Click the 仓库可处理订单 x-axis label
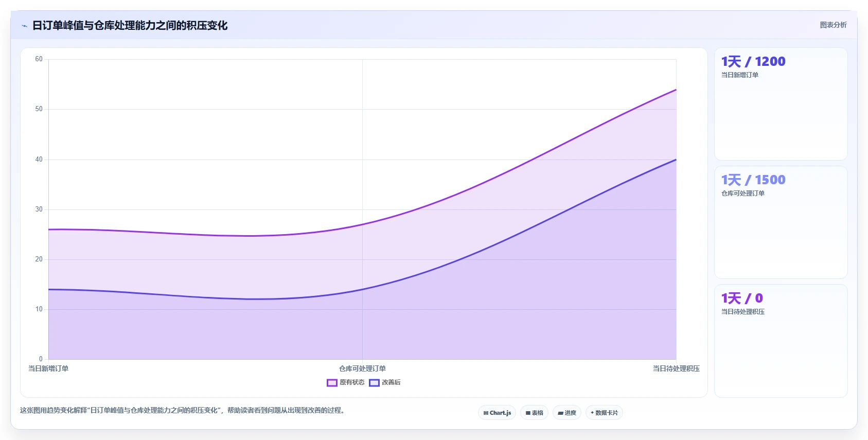 tap(362, 368)
